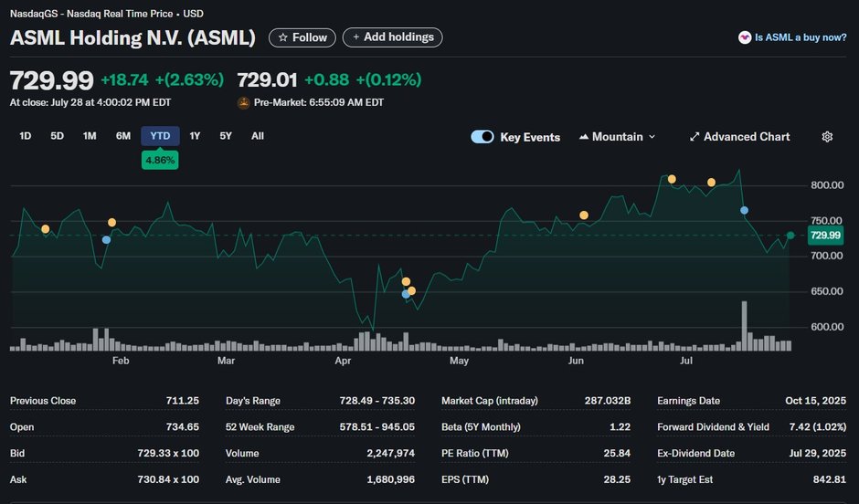This screenshot has height=504, width=859.
Task: Click the star icon in Follow button
Action: coord(282,37)
